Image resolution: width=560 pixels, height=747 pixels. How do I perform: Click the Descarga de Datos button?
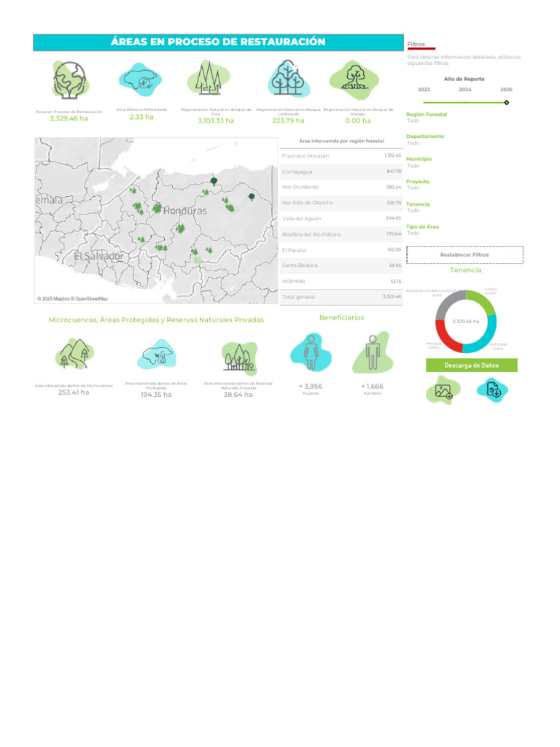tap(472, 365)
